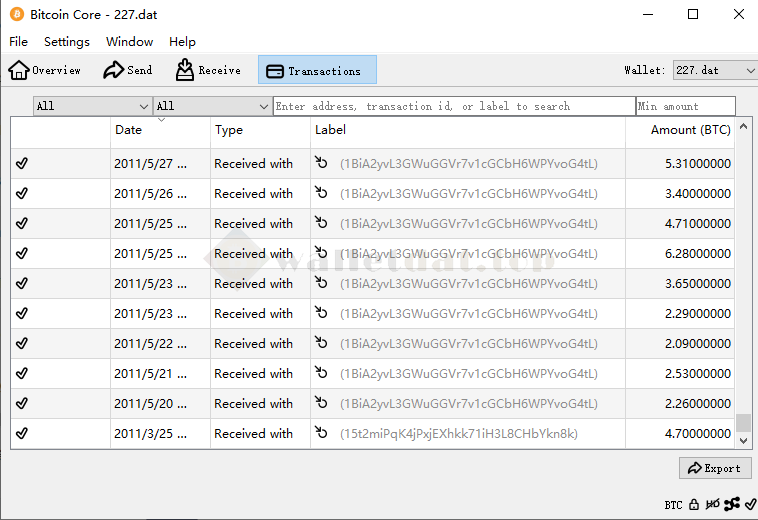Select the Transactions tab button
Image resolution: width=758 pixels, height=520 pixels.
point(317,70)
